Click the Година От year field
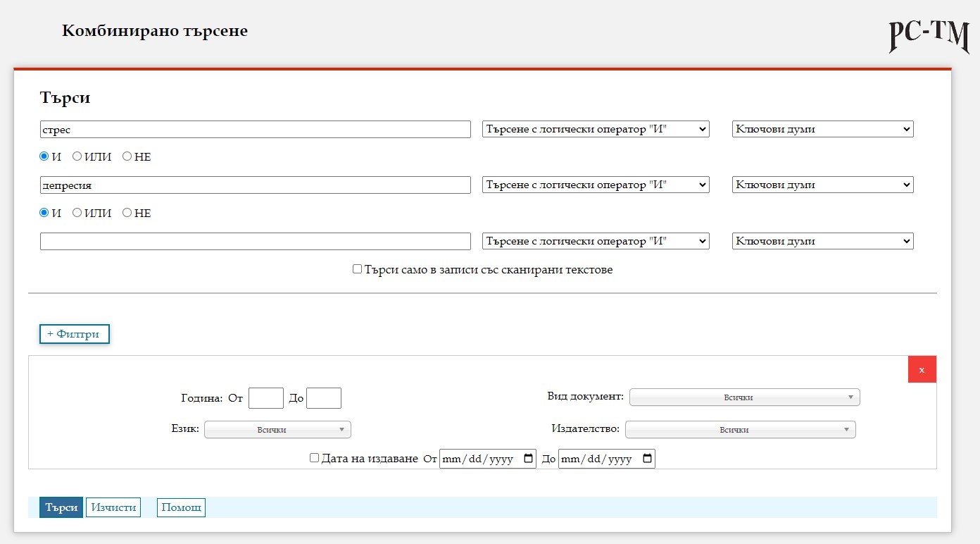The height and width of the screenshot is (544, 980). coord(266,398)
